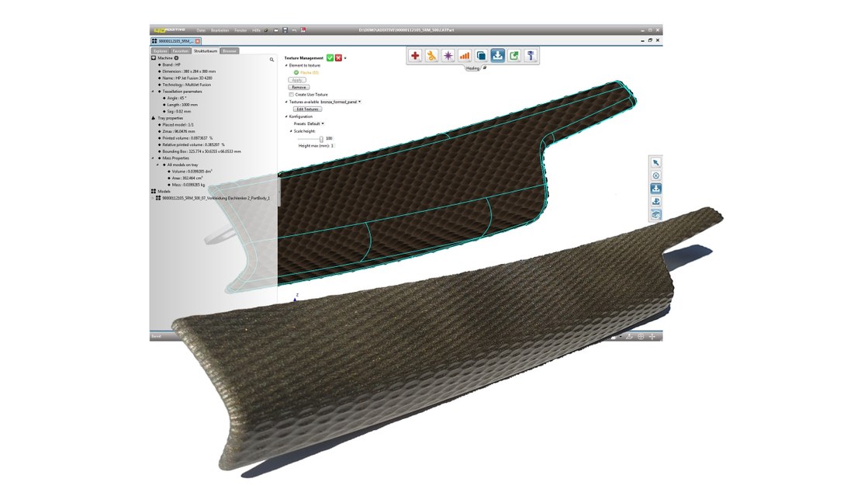Select the orange wrench repair tool

[431, 55]
